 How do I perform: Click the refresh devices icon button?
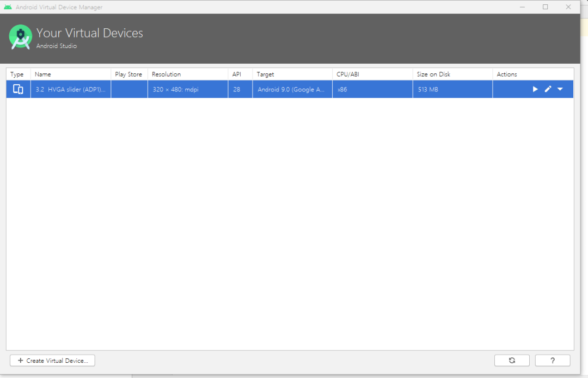pyautogui.click(x=512, y=361)
